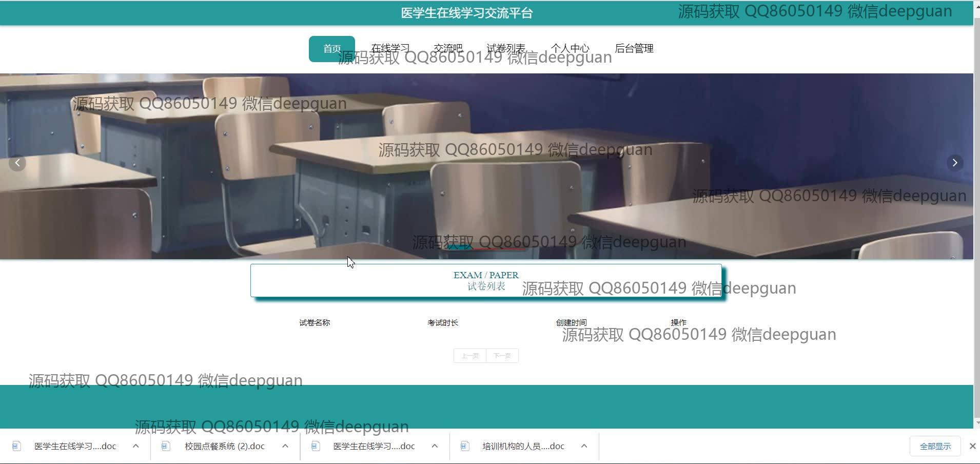
Task: Click the doc icon of 培训机构的人员 download
Action: point(464,446)
